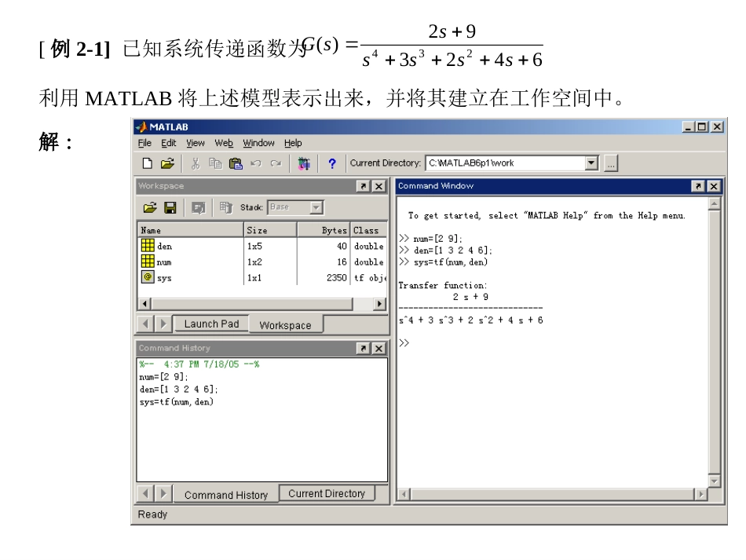Click the Open Selection icon in Workspace toolbar
Image resolution: width=746 pixels, height=560 pixels.
(198, 207)
